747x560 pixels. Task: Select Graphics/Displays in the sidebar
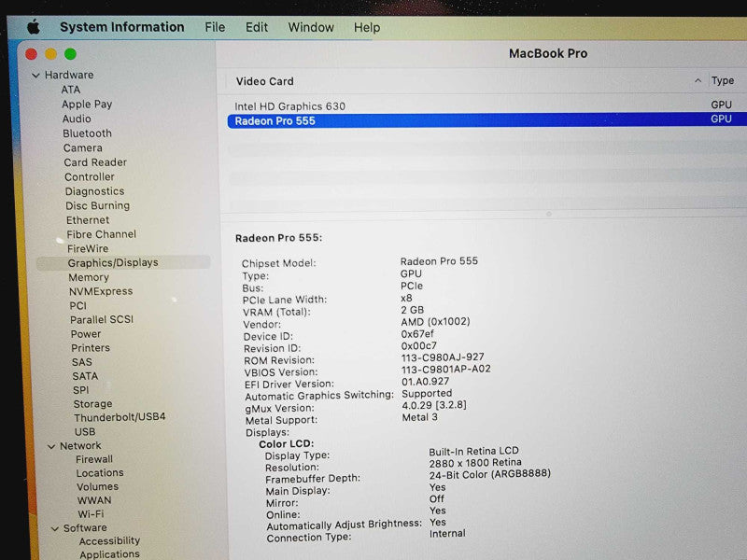(x=123, y=263)
